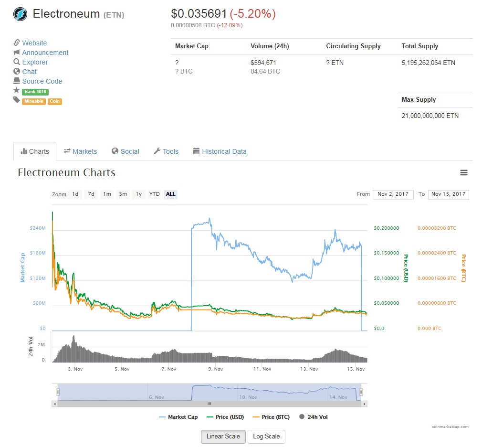Click the 84.64 BTC volume value

point(265,71)
